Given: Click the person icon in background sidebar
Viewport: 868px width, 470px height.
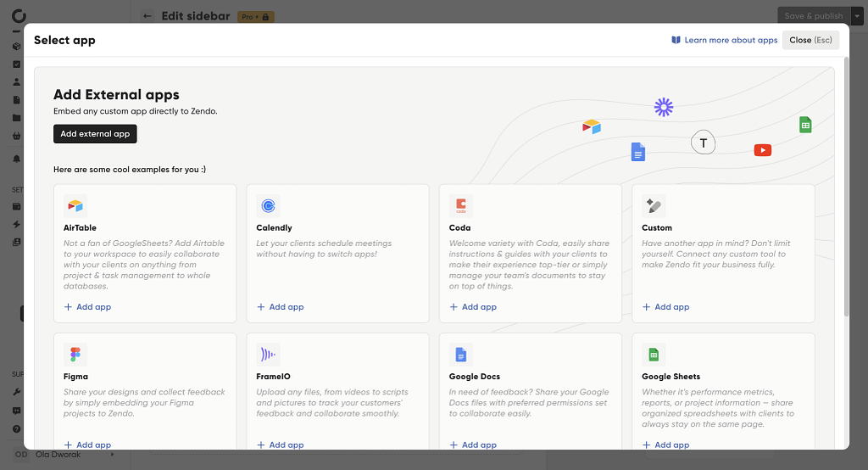Looking at the screenshot, I should (x=17, y=82).
